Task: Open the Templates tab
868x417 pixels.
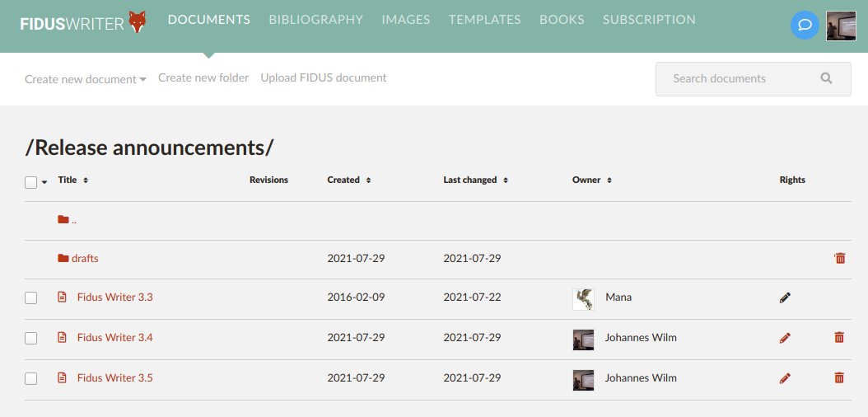Action: (x=485, y=20)
